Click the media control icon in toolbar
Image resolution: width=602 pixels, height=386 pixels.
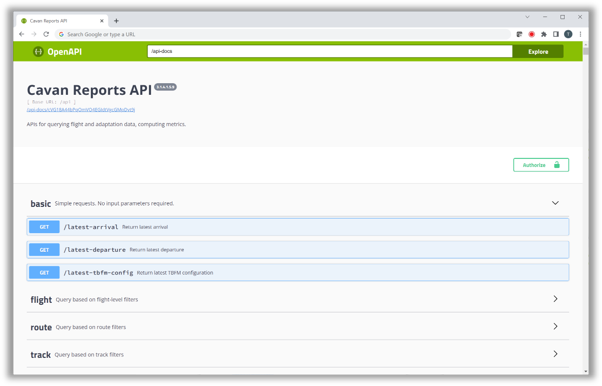pyautogui.click(x=519, y=34)
